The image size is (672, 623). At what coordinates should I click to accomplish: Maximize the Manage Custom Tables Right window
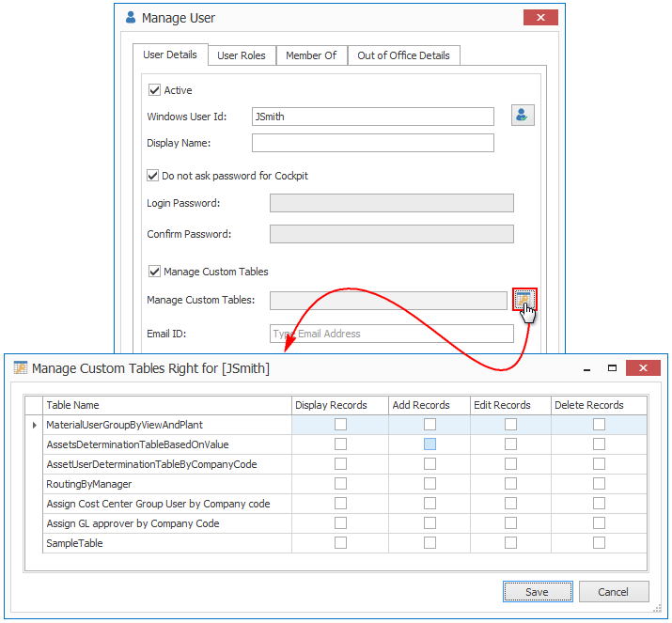(612, 368)
